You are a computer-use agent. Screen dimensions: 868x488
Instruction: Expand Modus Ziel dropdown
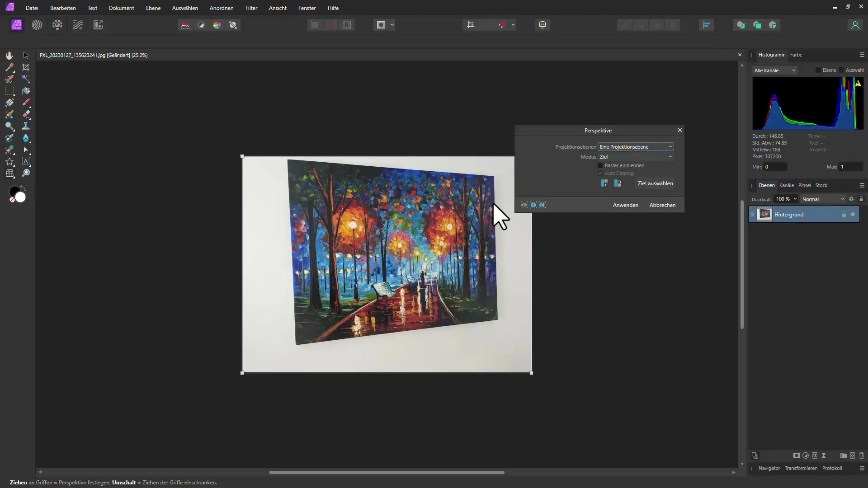point(671,156)
